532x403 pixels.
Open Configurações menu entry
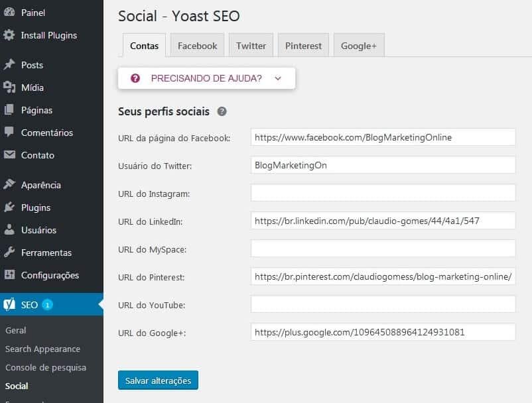[x=50, y=275]
